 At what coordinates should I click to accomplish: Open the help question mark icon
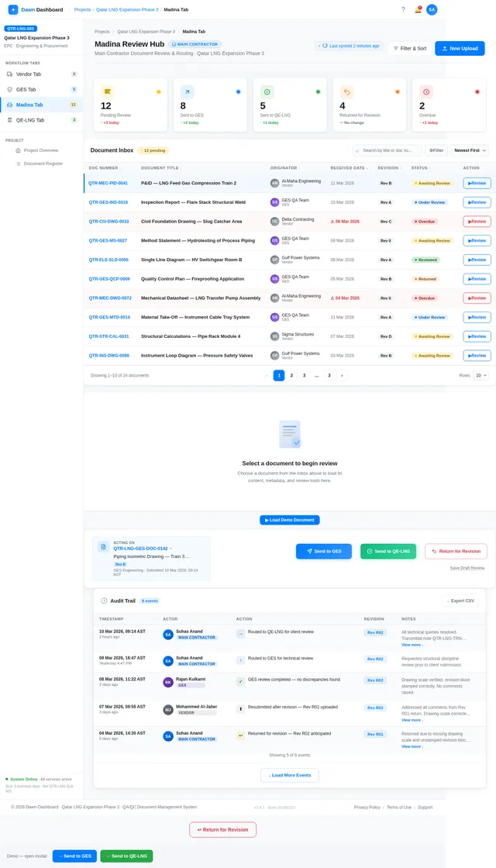pyautogui.click(x=403, y=9)
